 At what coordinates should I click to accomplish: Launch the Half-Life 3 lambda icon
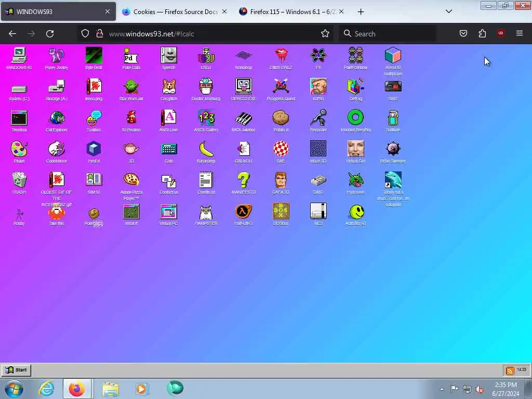pyautogui.click(x=243, y=211)
